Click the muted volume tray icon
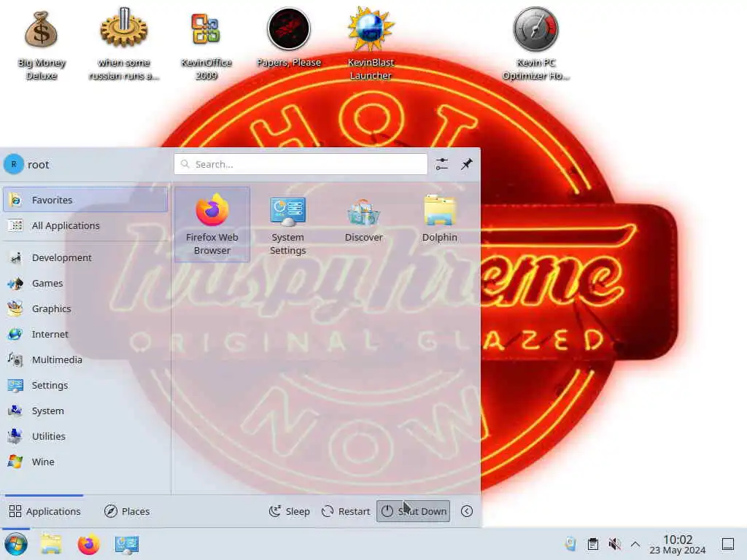This screenshot has height=560, width=747. pyautogui.click(x=614, y=544)
